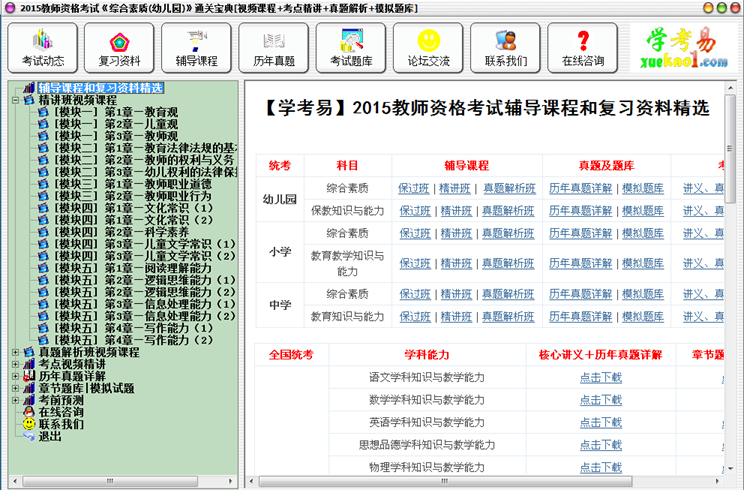Click the video icon for 第2章—科学素养

(x=43, y=232)
